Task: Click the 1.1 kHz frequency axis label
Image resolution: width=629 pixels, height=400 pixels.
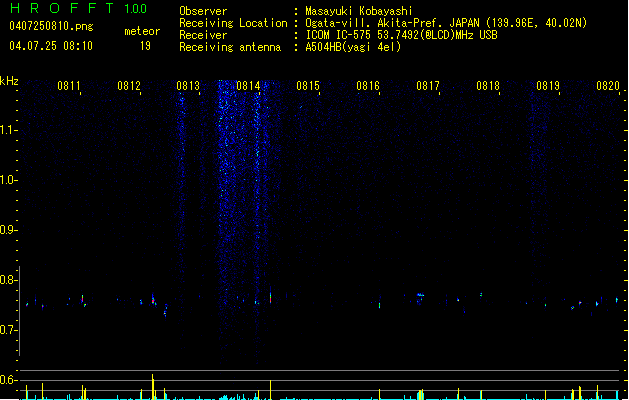Action: point(9,130)
